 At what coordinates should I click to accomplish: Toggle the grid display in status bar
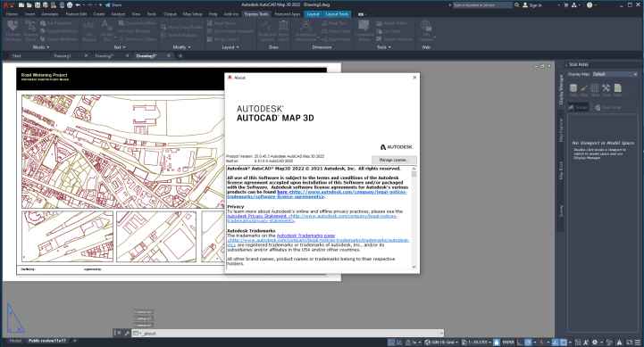(391, 342)
